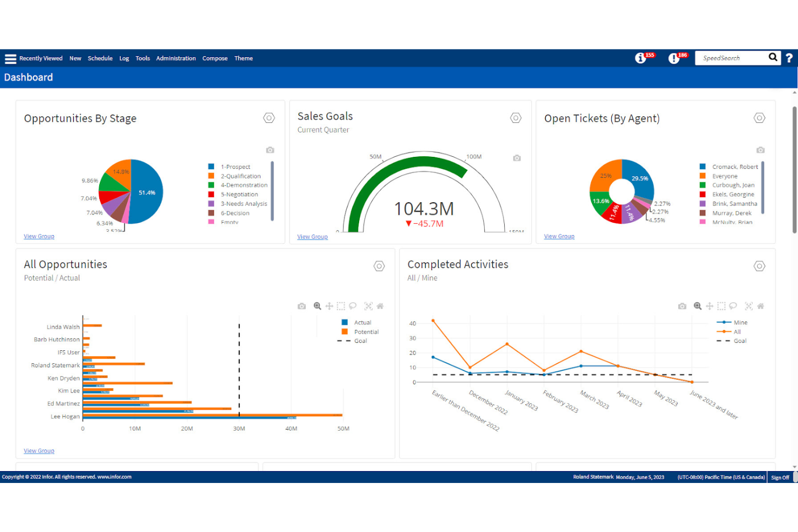Follow View Group under Opportunities By Stage
798x532 pixels.
[x=39, y=236]
